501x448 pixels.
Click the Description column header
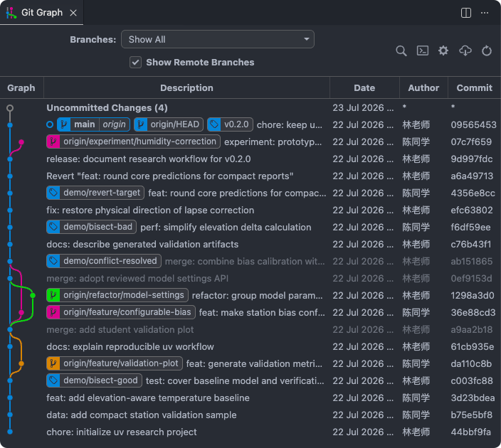click(x=186, y=87)
